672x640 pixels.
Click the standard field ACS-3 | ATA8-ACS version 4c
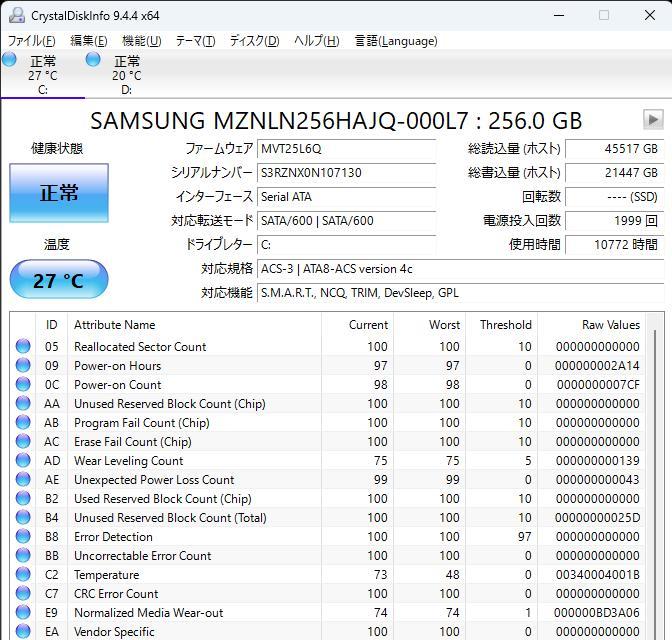460,269
